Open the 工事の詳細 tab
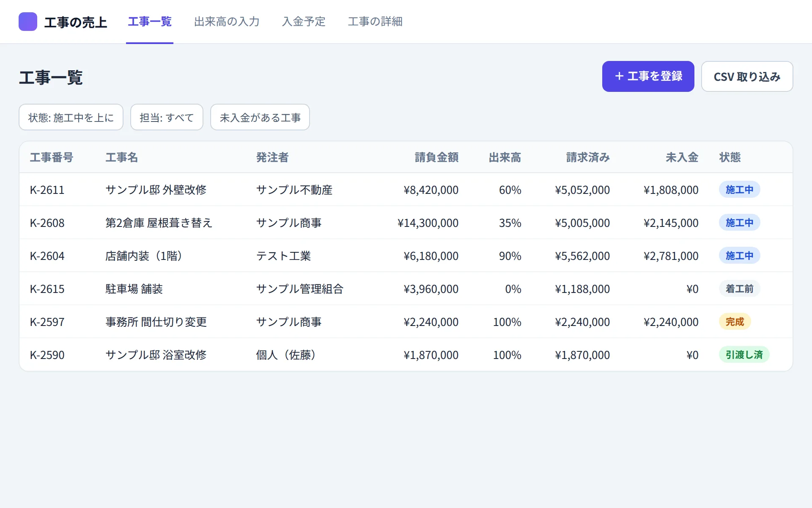 [x=375, y=22]
